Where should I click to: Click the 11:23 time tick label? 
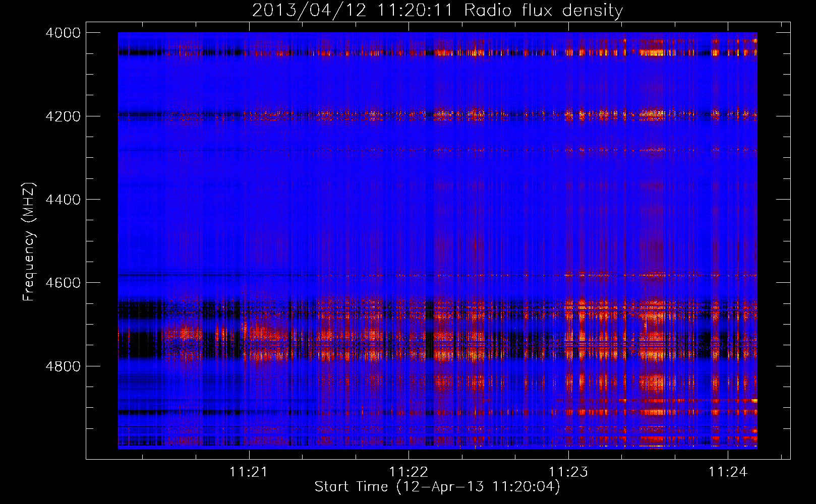pos(568,472)
